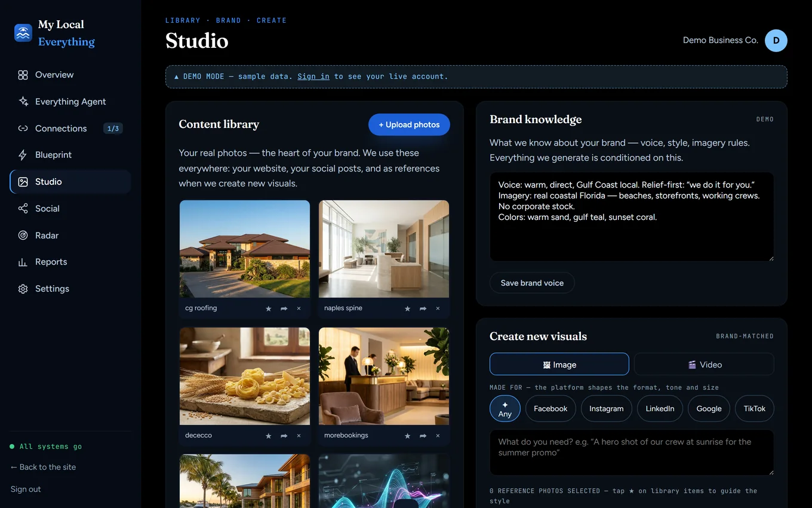Share the cg roofing photo
Image resolution: width=812 pixels, height=508 pixels.
(x=284, y=308)
